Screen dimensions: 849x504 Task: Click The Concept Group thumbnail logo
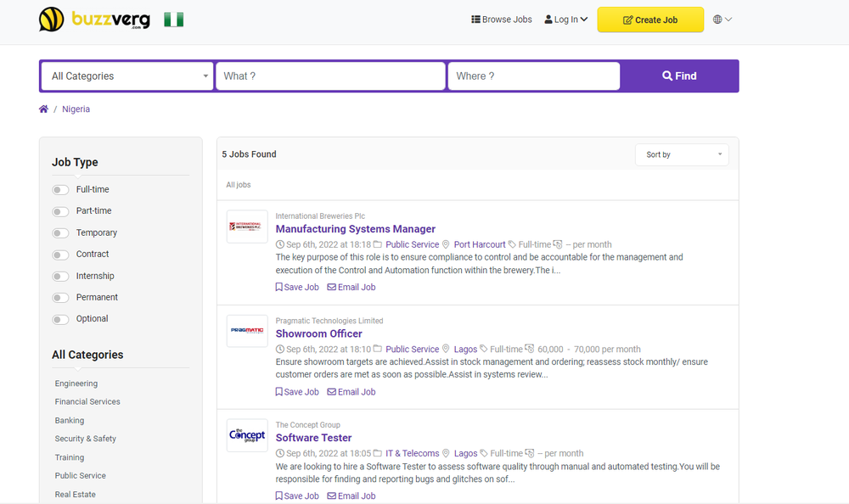[246, 435]
